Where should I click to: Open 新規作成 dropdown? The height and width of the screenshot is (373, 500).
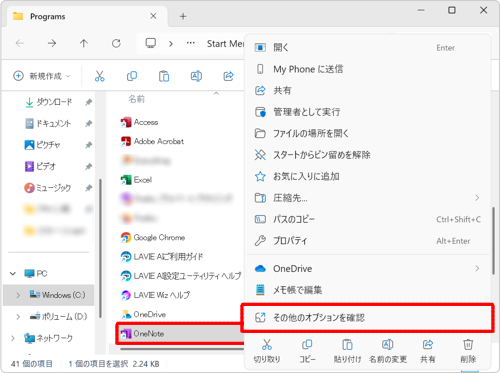(x=42, y=76)
